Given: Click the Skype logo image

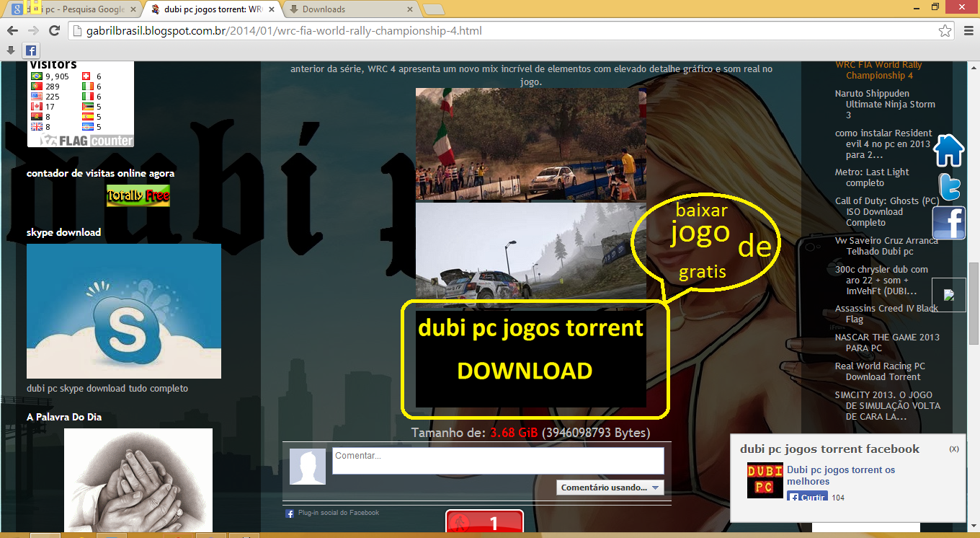Looking at the screenshot, I should coord(124,311).
